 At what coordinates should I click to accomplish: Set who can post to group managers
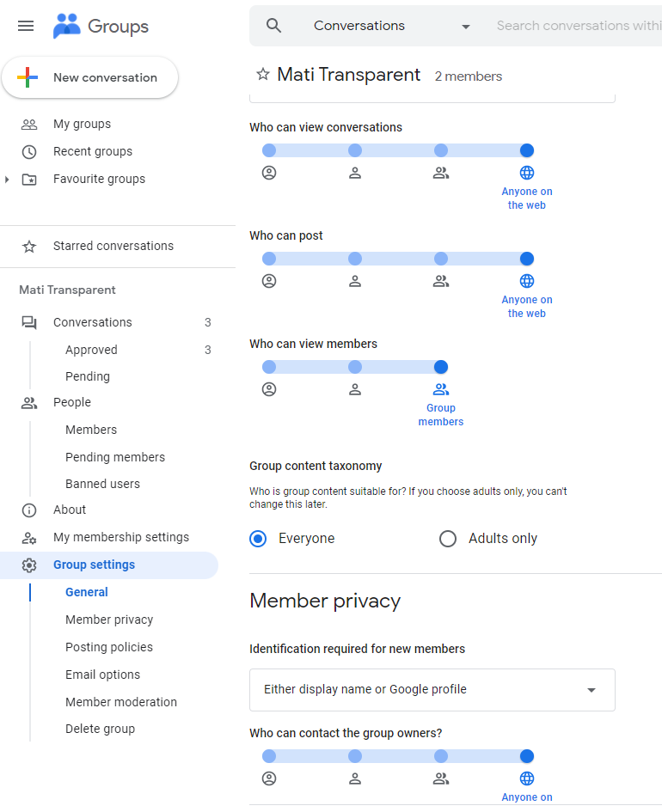coord(355,259)
